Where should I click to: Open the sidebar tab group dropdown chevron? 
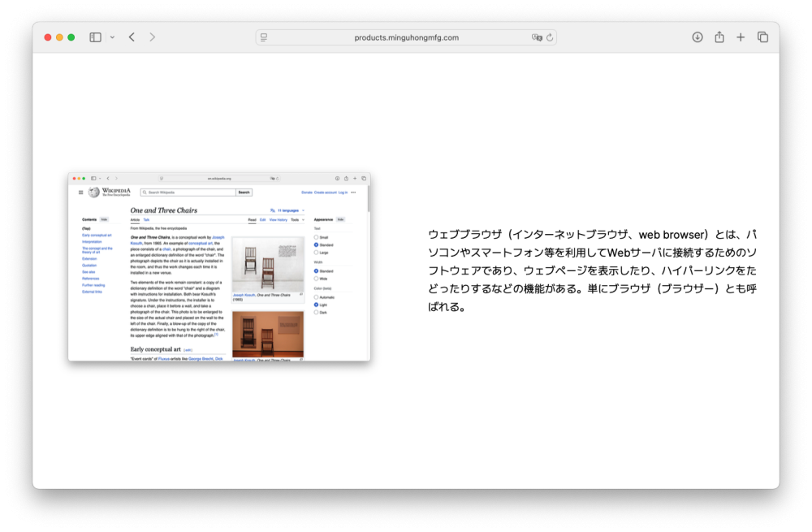pyautogui.click(x=112, y=37)
